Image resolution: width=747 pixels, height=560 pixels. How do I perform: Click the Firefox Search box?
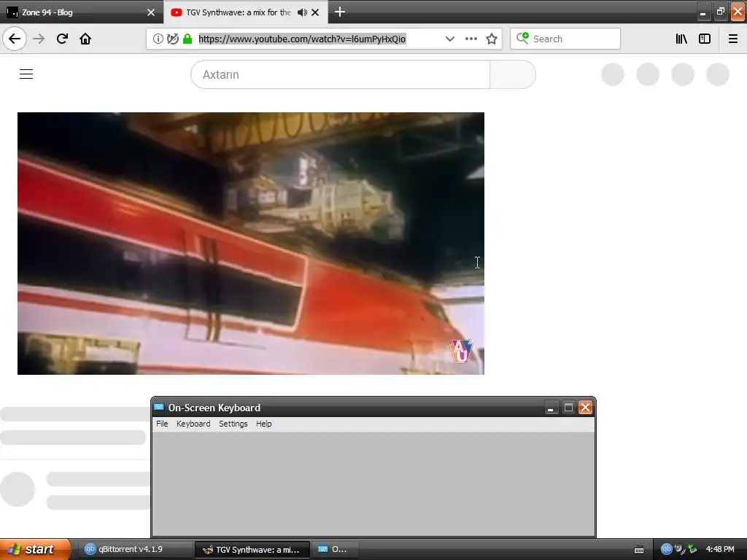565,39
